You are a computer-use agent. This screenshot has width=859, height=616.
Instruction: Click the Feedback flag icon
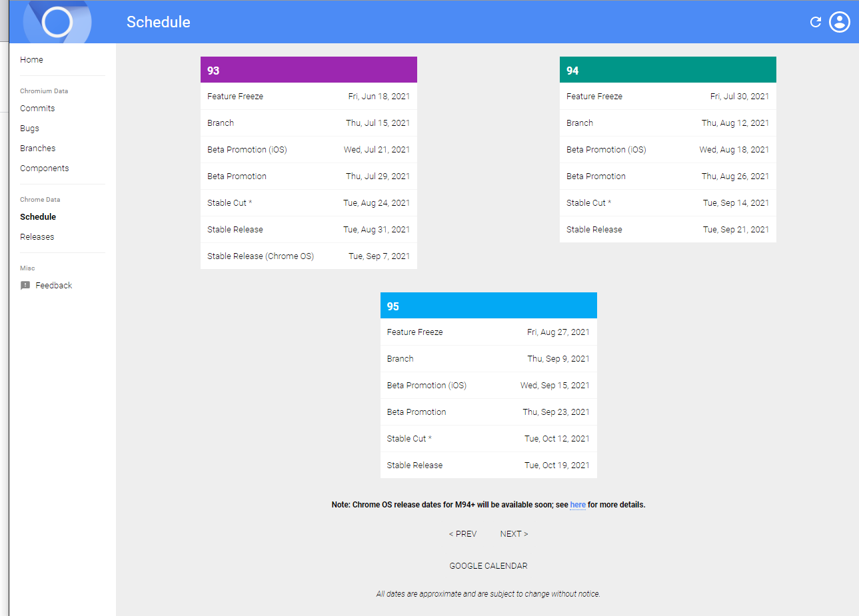point(25,286)
